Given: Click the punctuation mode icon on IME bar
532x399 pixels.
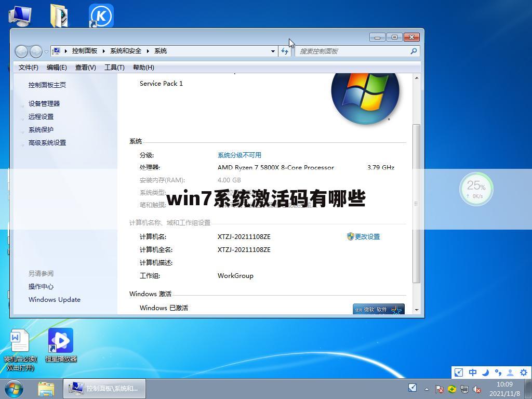Looking at the screenshot, I should coord(498,373).
